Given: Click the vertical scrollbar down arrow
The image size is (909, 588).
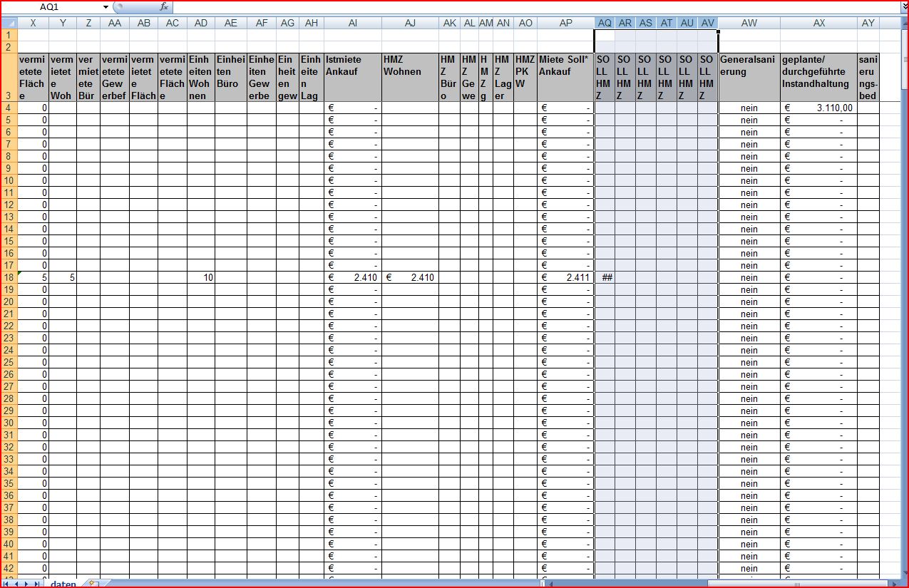Looking at the screenshot, I should pos(905,572).
